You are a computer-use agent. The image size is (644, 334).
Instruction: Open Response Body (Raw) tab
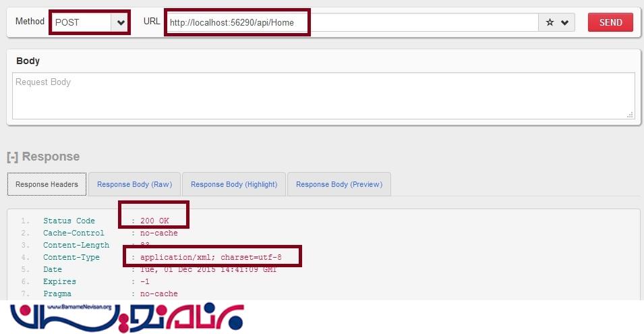pos(134,184)
